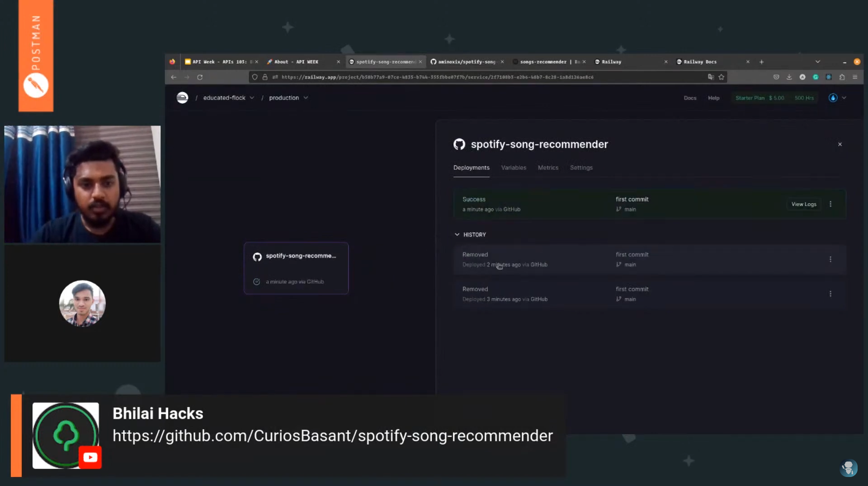This screenshot has height=486, width=868.
Task: Bookmark page with star icon
Action: pos(722,77)
